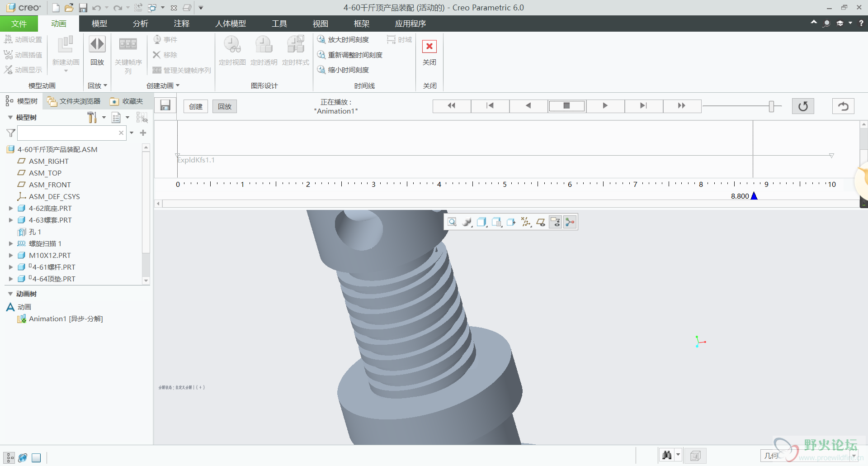Save the model from quick access toolbar
This screenshot has height=466, width=868.
(83, 8)
